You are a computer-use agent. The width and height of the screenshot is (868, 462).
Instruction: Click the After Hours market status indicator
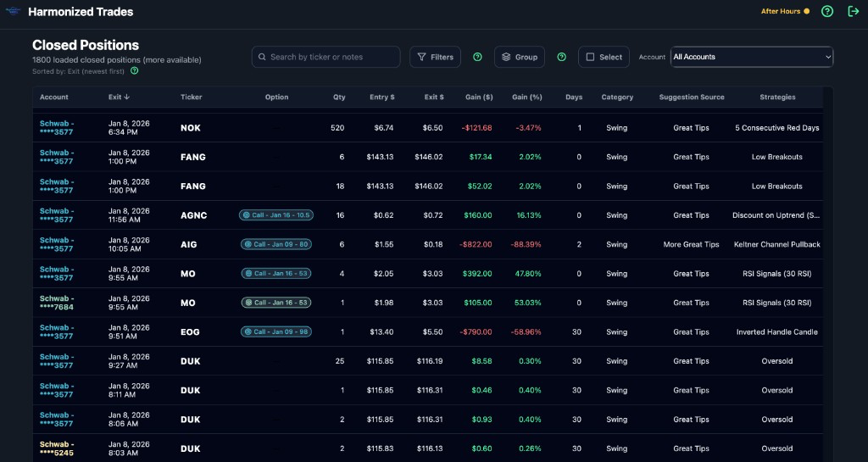click(785, 11)
